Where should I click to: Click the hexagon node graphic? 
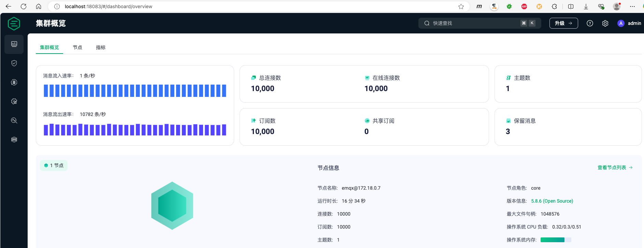coord(172,206)
